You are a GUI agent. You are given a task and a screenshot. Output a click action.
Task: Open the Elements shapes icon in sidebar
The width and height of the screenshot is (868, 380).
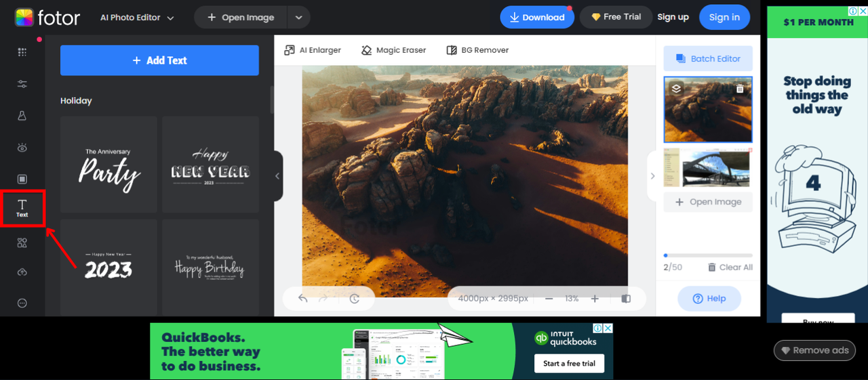[x=22, y=242]
